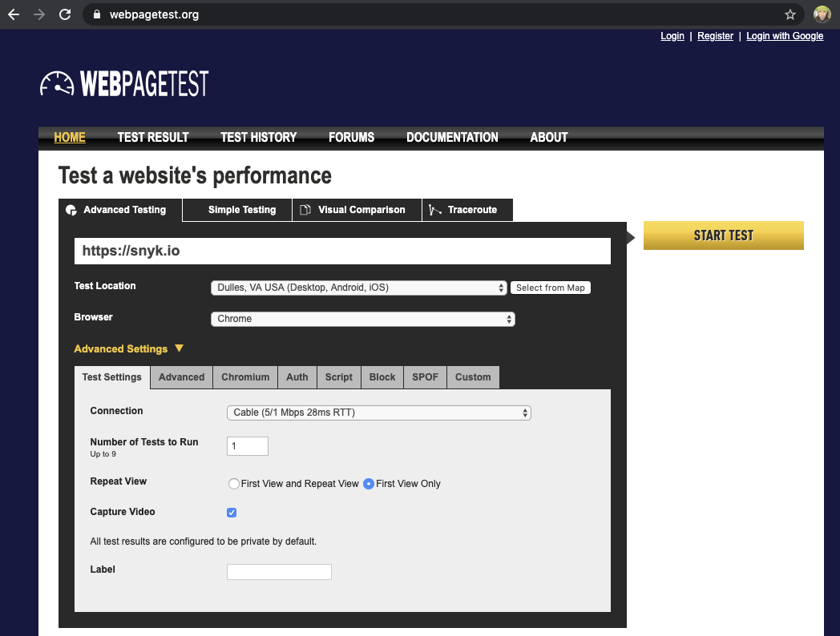Open the Block settings tab

point(382,377)
